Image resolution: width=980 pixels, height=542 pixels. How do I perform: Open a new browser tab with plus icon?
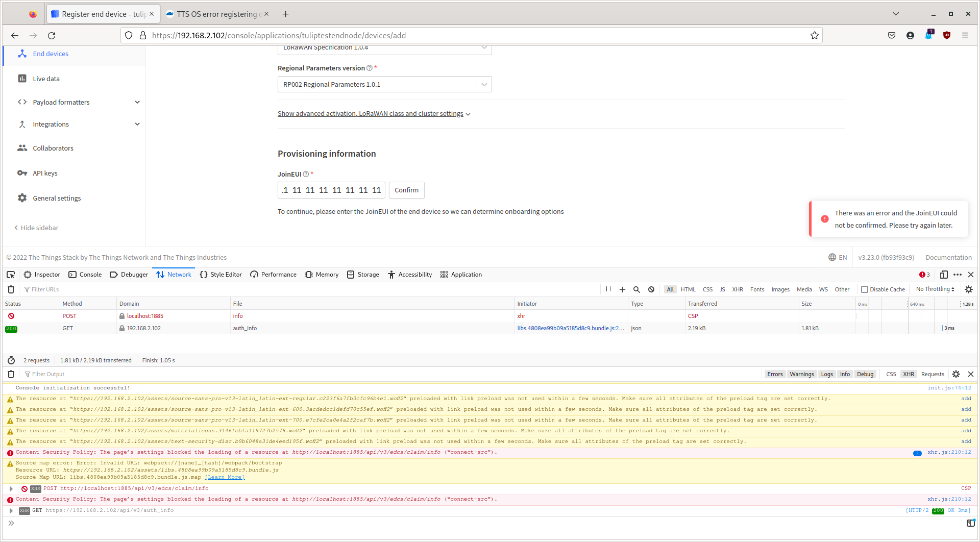[x=285, y=14]
